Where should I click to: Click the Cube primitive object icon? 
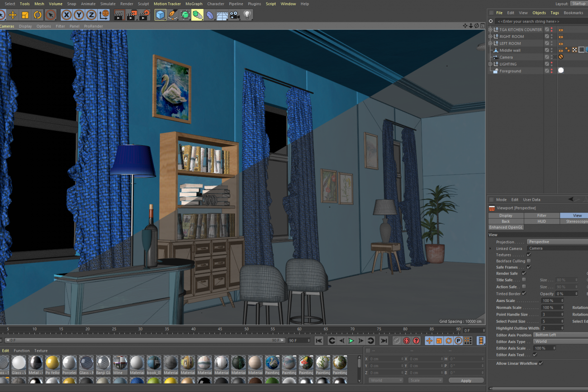(x=160, y=15)
